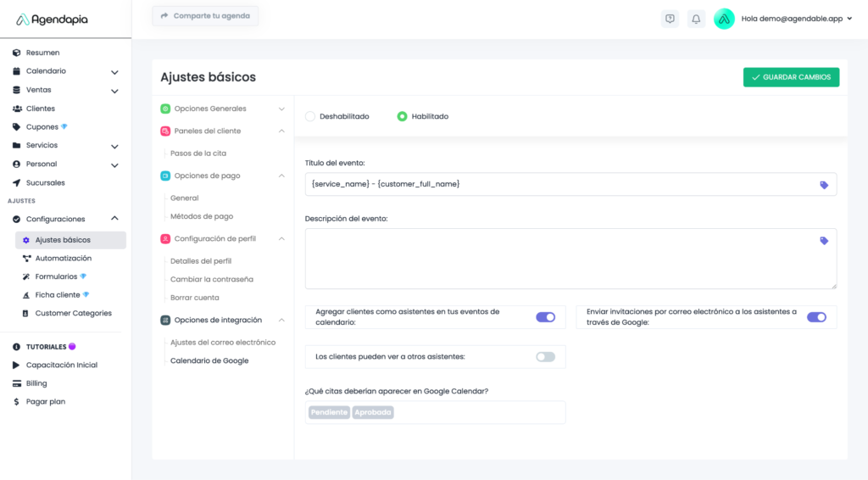Viewport: 868px width, 480px height.
Task: Toggle 'Enviar invitaciones por correo electrónico' switch
Action: click(x=816, y=317)
